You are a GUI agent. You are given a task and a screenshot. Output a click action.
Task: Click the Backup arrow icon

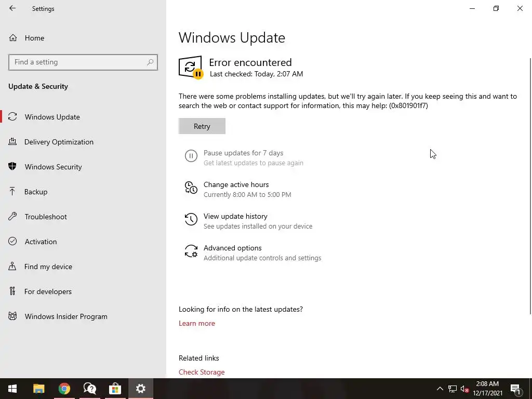(x=12, y=191)
